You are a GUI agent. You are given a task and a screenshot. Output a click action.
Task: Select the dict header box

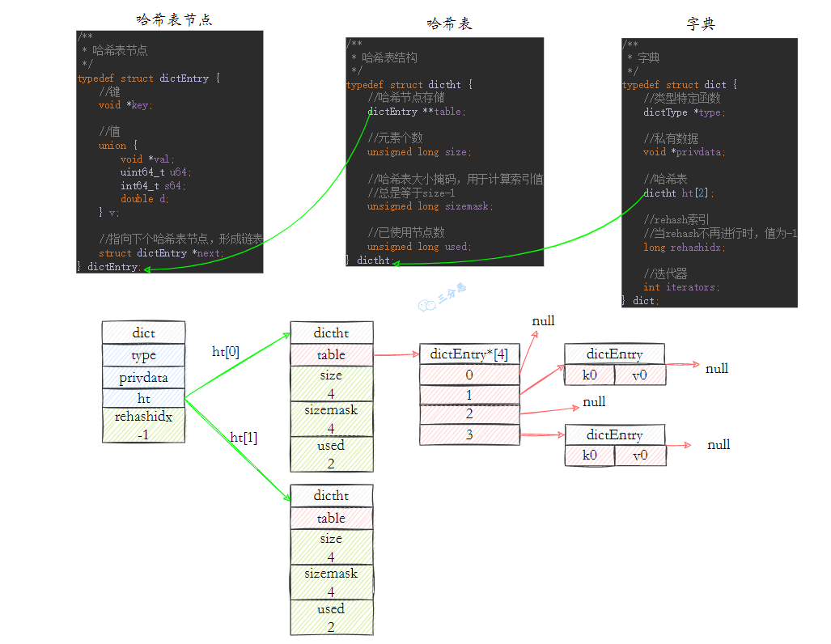tap(143, 333)
